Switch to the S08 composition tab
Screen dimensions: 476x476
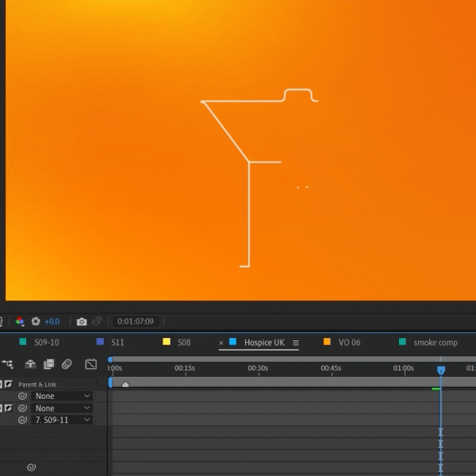(177, 342)
